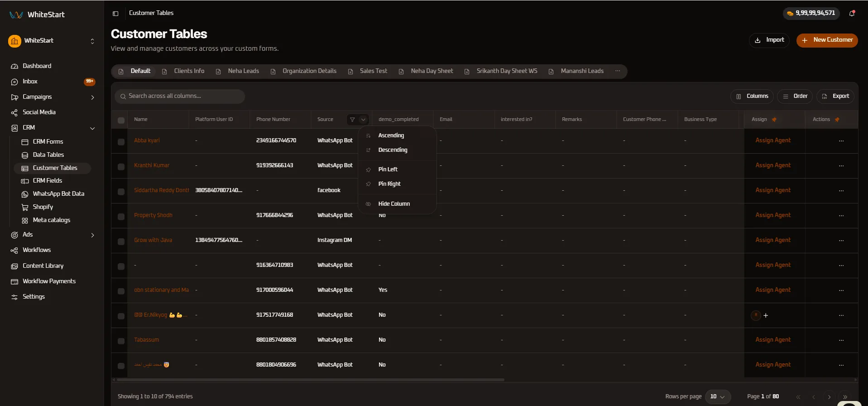Viewport: 868px width, 406px height.
Task: Click the Import button
Action: point(769,40)
